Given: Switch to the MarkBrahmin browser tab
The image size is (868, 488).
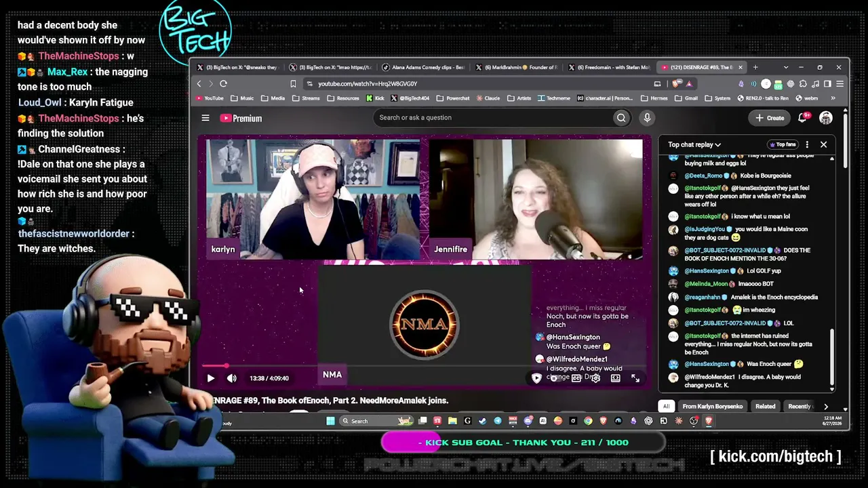Looking at the screenshot, I should coord(517,67).
